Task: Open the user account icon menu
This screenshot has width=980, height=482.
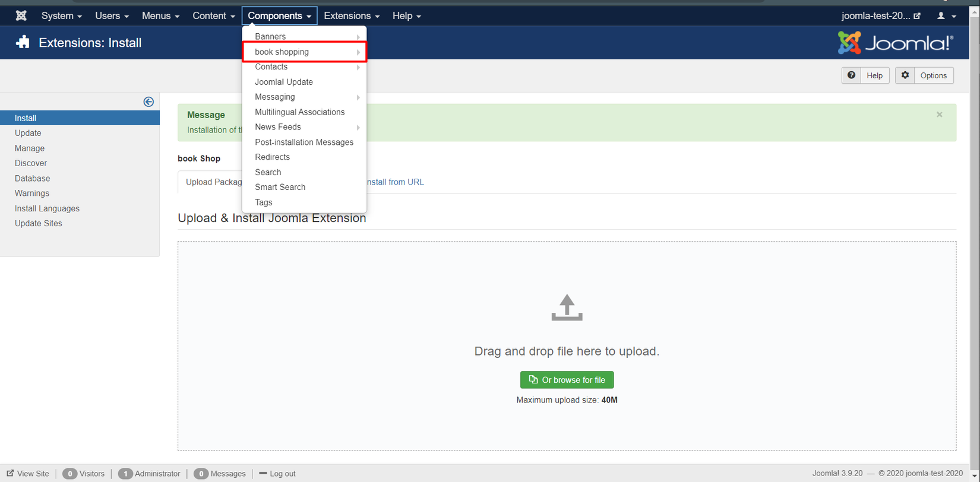Action: point(946,16)
